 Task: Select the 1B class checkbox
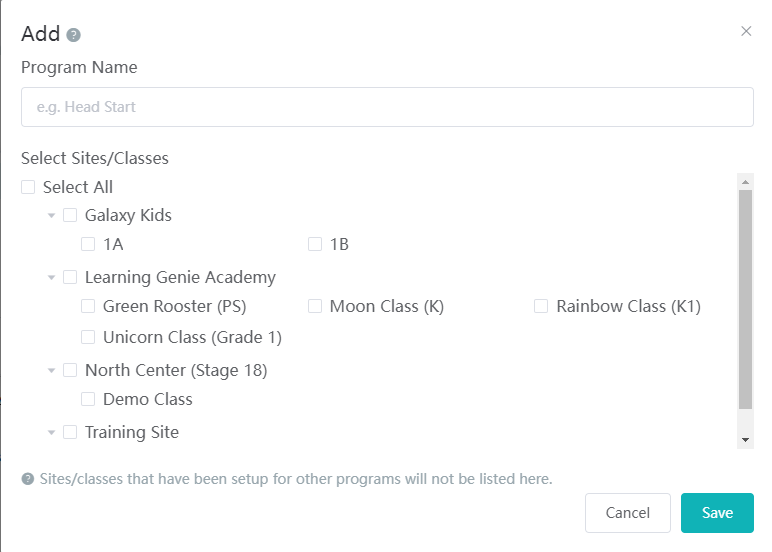[315, 244]
